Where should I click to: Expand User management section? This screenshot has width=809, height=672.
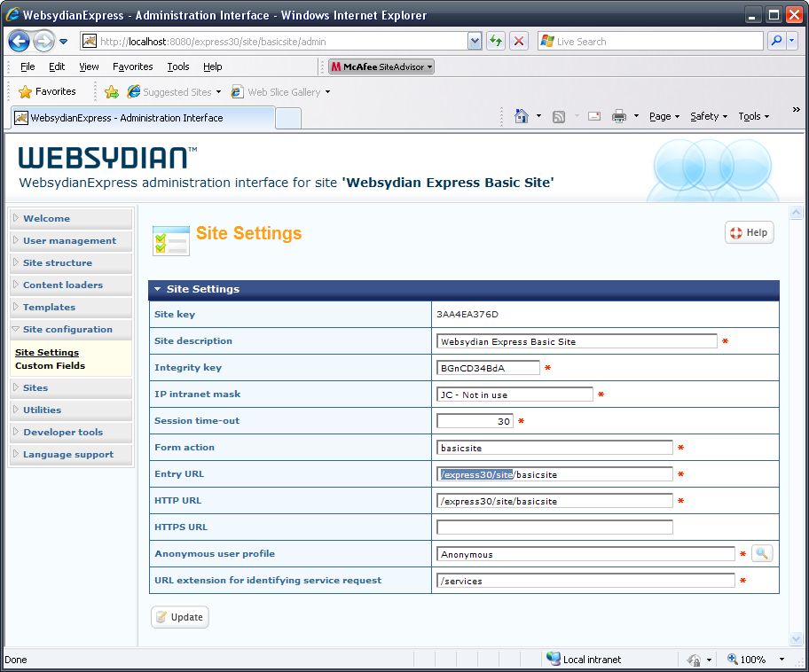point(71,240)
